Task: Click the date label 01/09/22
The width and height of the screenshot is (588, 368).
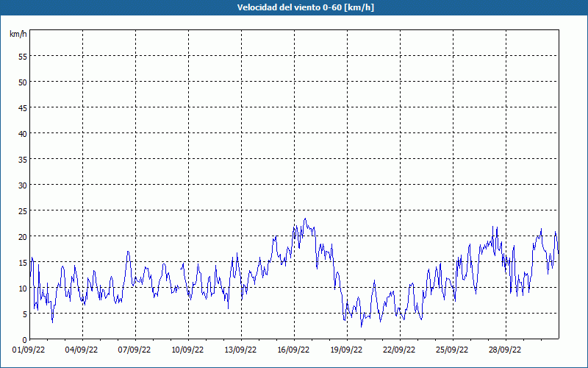Action: (29, 350)
